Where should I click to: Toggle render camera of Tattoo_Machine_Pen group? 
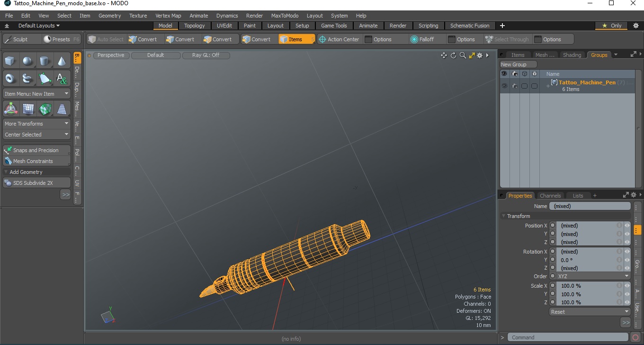pyautogui.click(x=514, y=86)
